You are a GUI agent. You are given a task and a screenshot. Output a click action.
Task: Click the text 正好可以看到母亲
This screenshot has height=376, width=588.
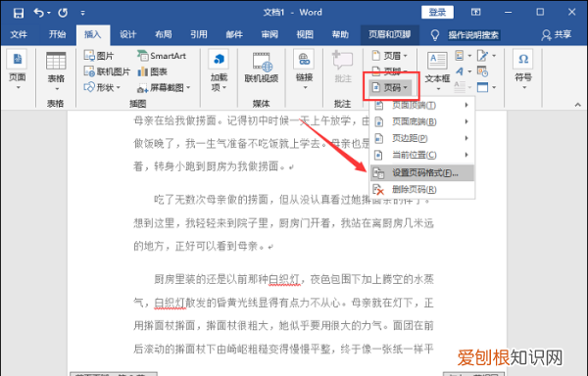pos(217,246)
